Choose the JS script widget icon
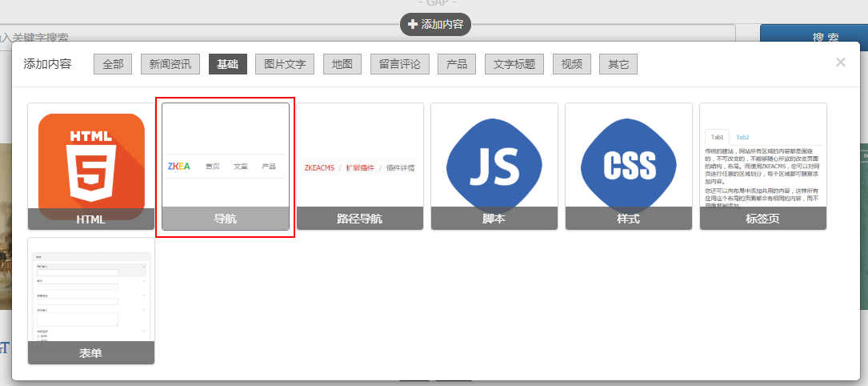This screenshot has width=868, height=386. (494, 166)
